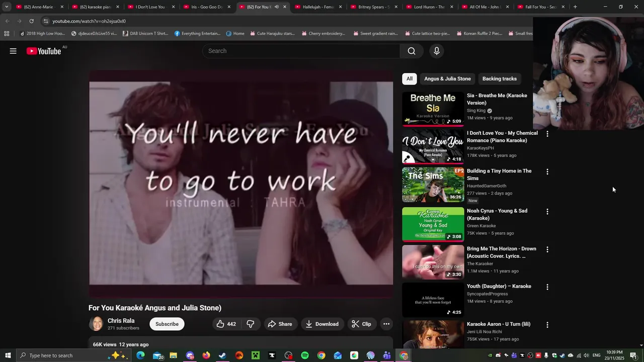Open the Wi-Fi network tray icon

pos(579,355)
